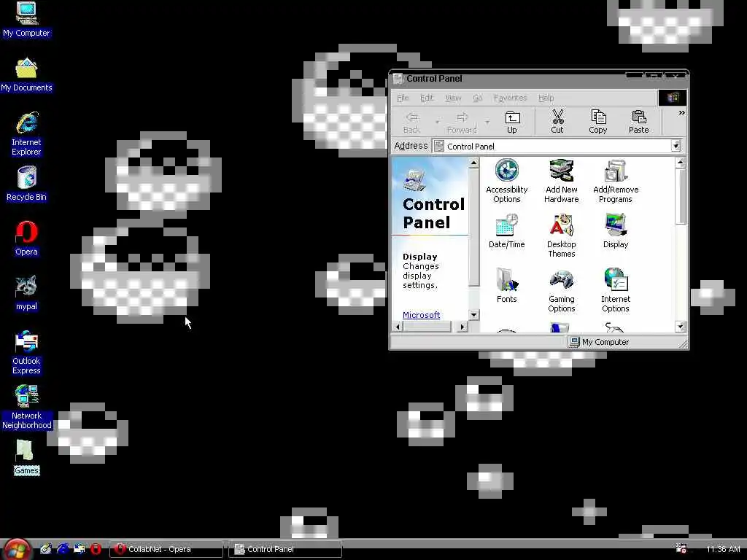Select the Opera desktop shortcut
747x560 pixels.
point(26,238)
